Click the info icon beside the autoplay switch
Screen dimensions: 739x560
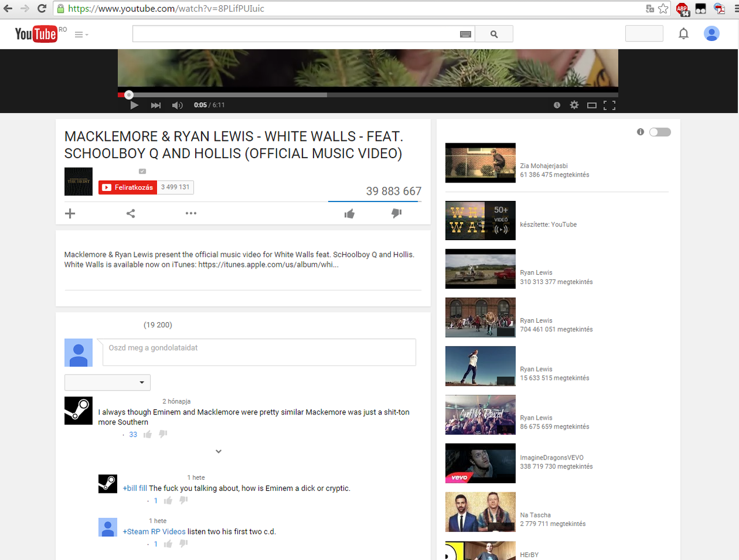(x=640, y=132)
